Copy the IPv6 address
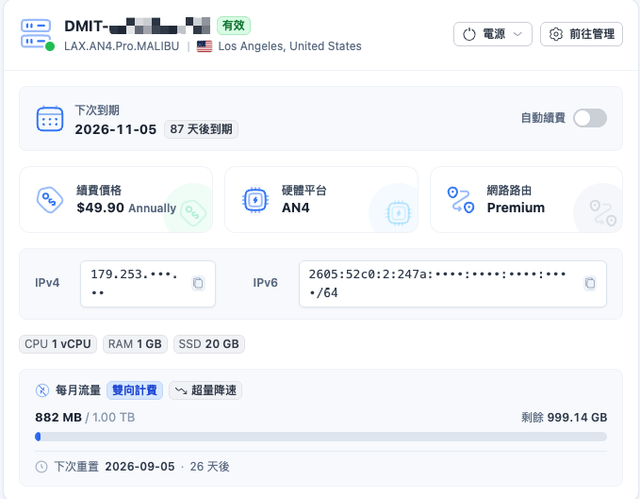640x499 pixels. (x=590, y=283)
